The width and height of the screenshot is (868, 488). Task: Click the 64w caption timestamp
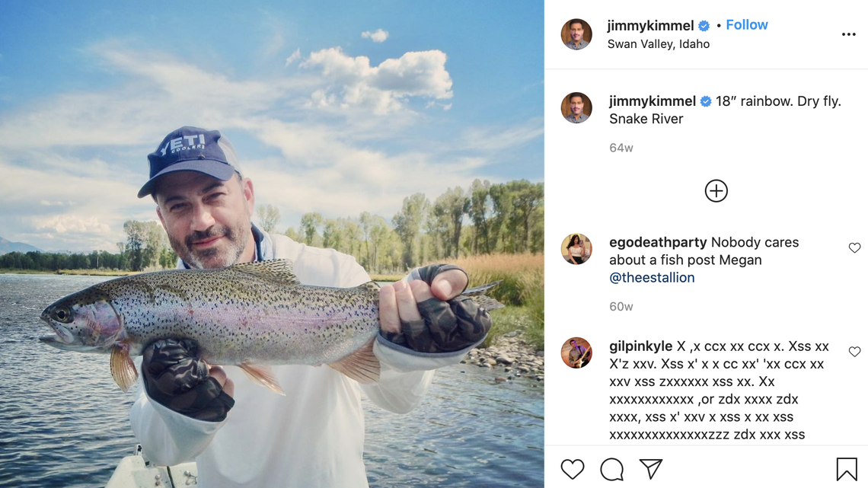coord(621,148)
